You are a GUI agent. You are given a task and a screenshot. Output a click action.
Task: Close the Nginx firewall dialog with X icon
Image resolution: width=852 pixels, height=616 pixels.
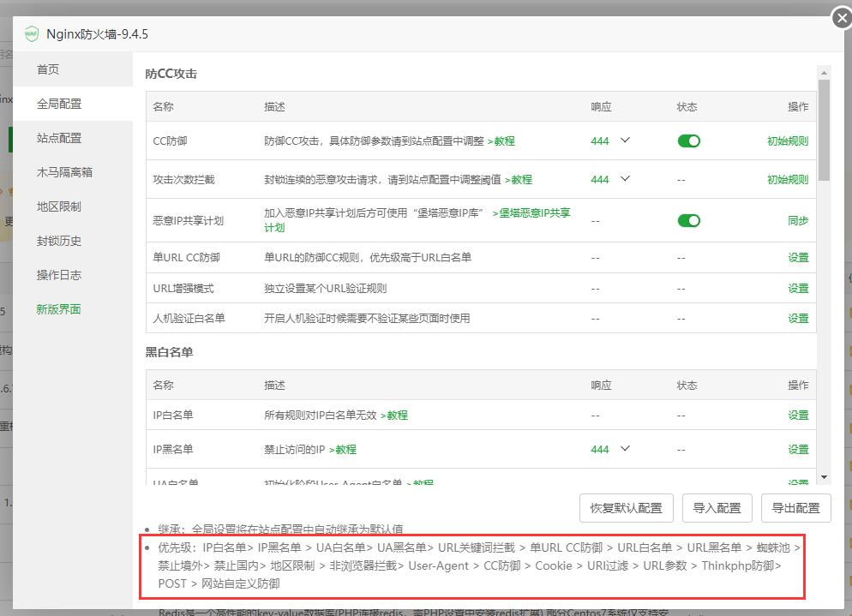842,19
